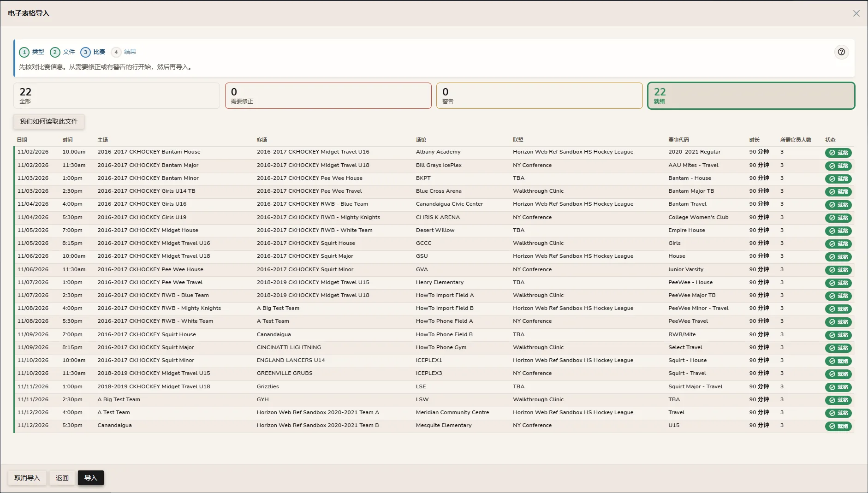The image size is (868, 493).
Task: Go to step 1 类型
Action: tap(32, 52)
